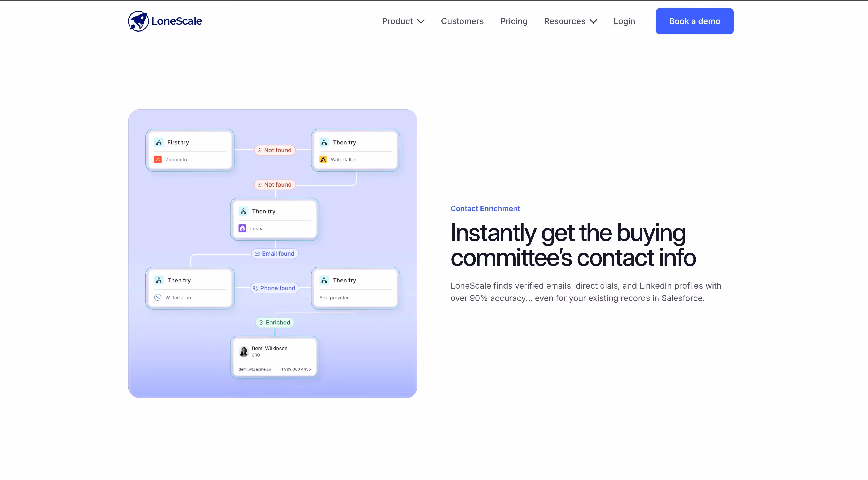Click the LoneScale wordmark
The image size is (868, 480).
[177, 21]
